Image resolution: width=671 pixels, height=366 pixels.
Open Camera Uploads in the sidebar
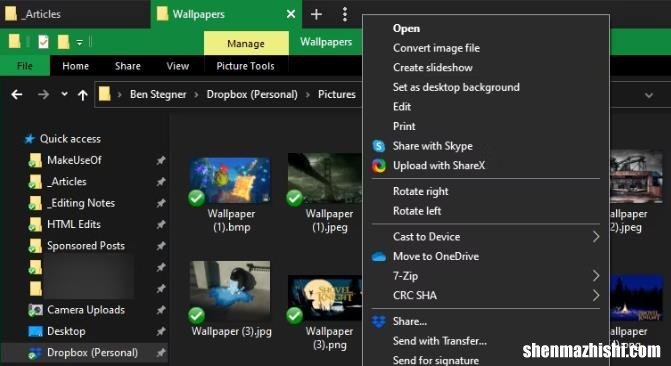[86, 310]
